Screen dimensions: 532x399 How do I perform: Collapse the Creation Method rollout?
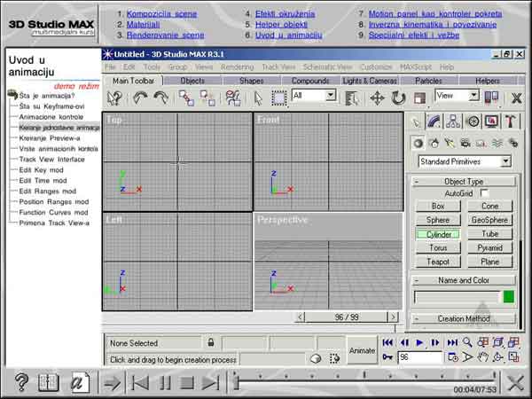click(x=464, y=318)
